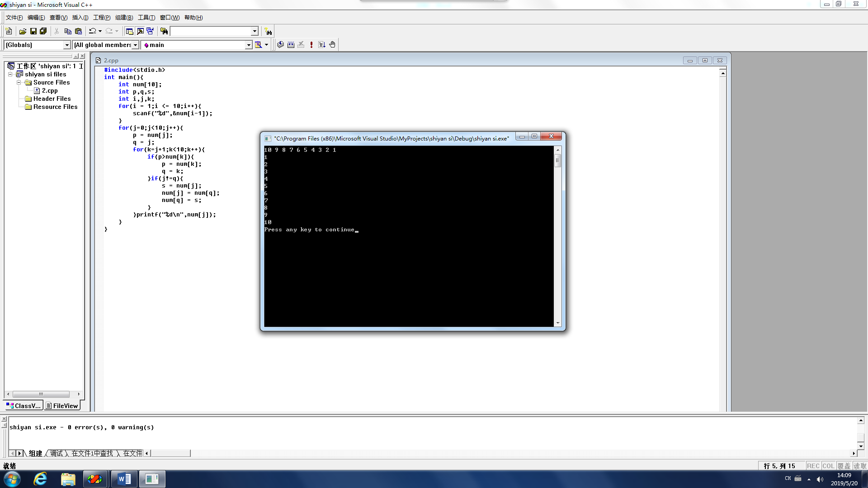Click the Find in Files binoculars icon
Image resolution: width=868 pixels, height=488 pixels.
pyautogui.click(x=164, y=31)
